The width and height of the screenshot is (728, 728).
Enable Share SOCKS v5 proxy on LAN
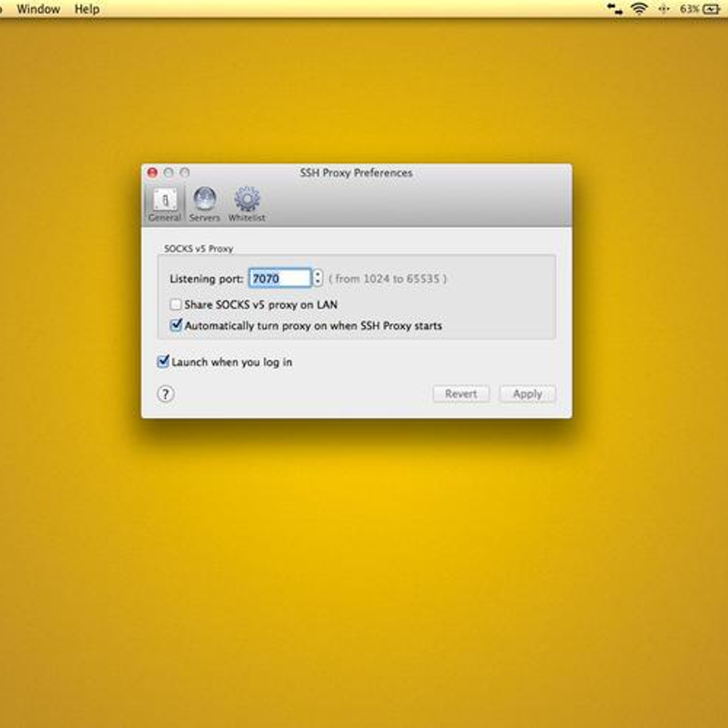[x=176, y=305]
